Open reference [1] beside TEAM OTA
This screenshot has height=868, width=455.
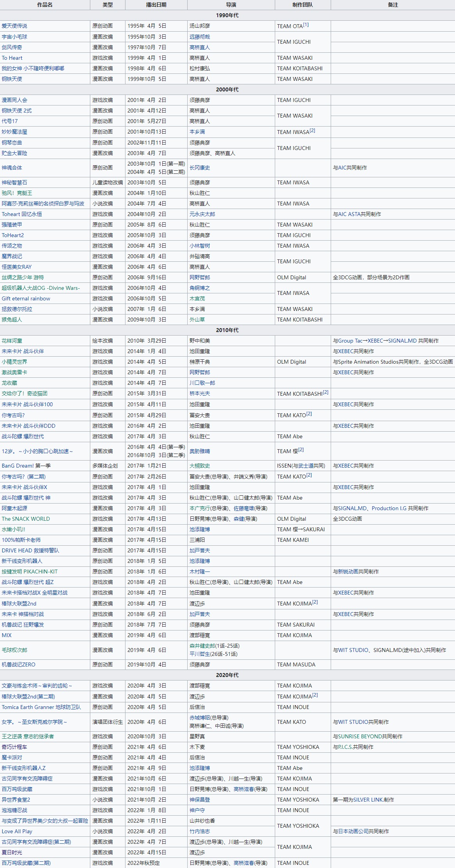click(306, 25)
